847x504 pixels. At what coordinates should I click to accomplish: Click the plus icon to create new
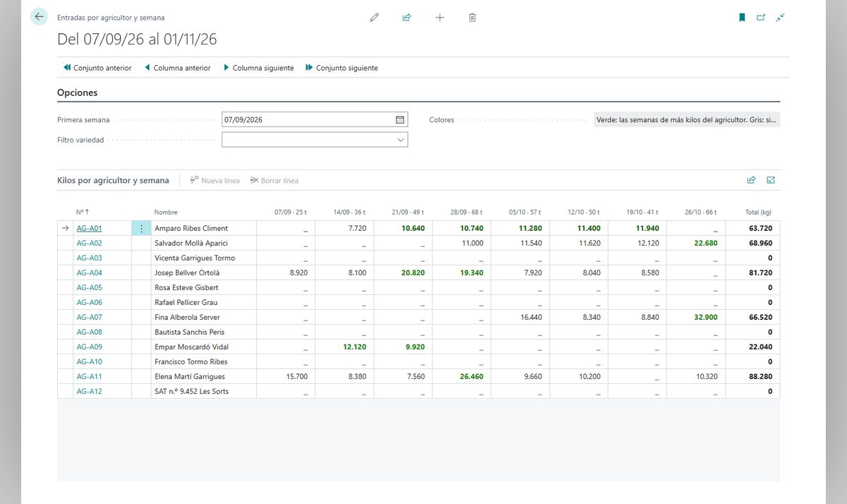click(440, 18)
